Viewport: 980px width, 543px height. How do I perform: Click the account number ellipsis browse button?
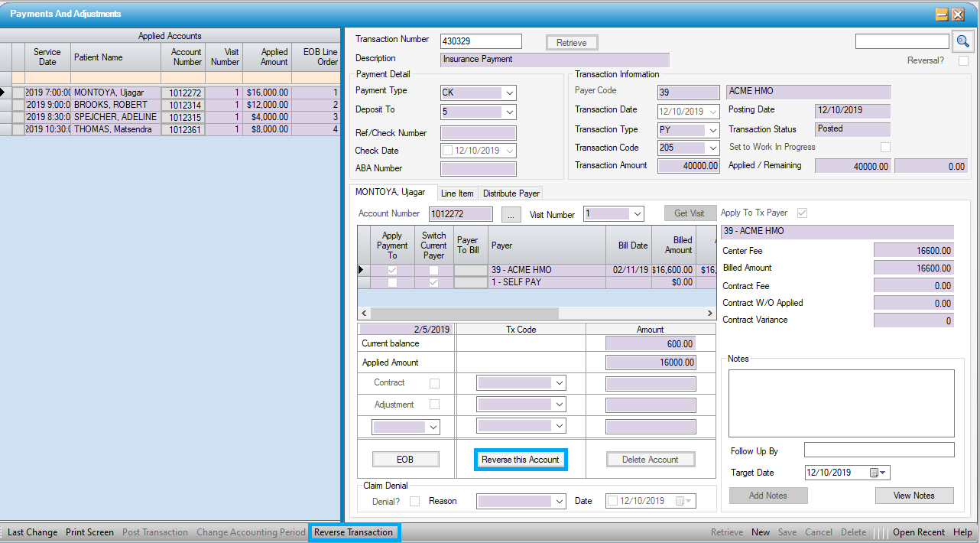[511, 214]
